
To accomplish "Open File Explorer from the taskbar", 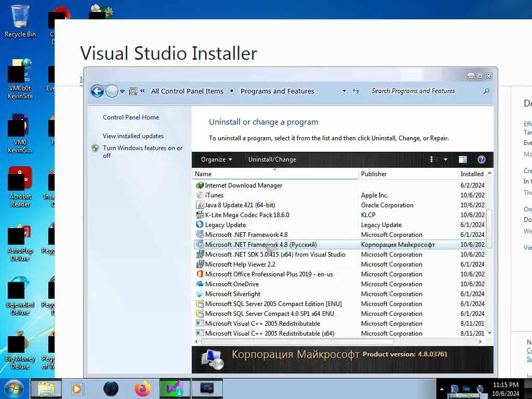I will (x=46, y=389).
